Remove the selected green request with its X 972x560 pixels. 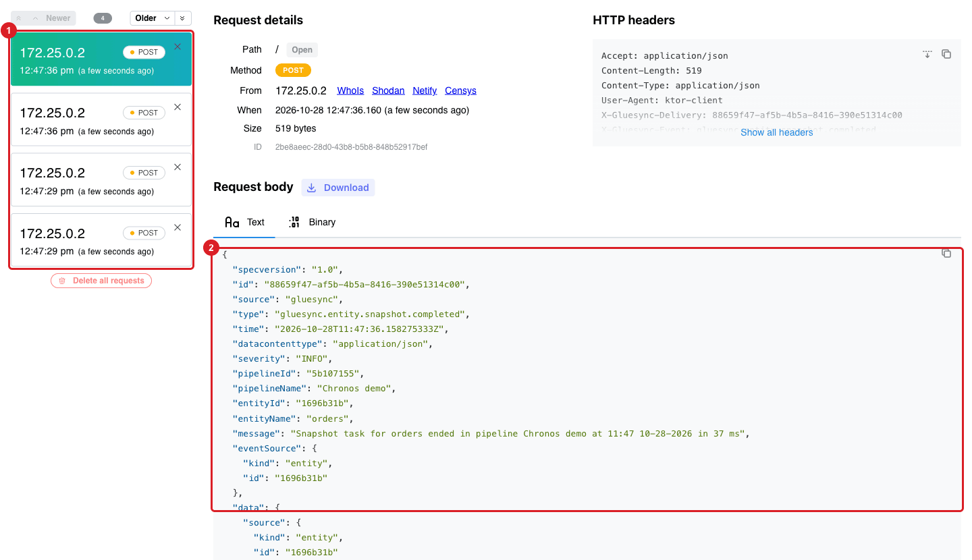point(178,47)
